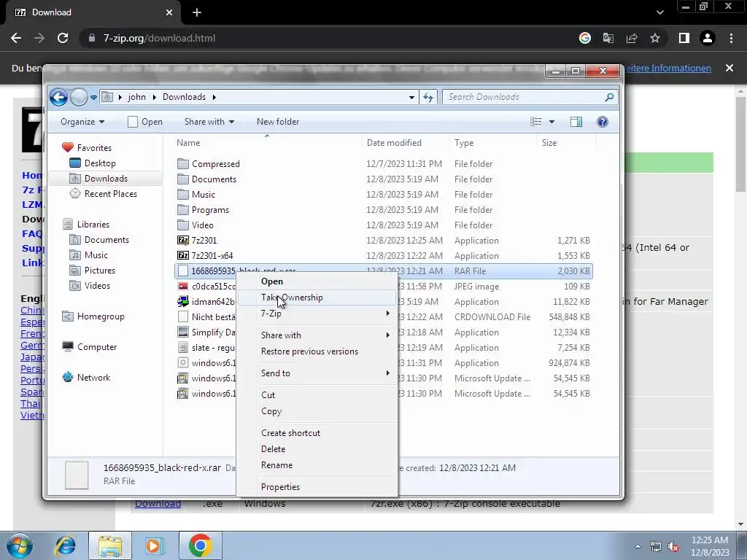Click the Explorer back navigation arrow
747x560 pixels.
58,97
